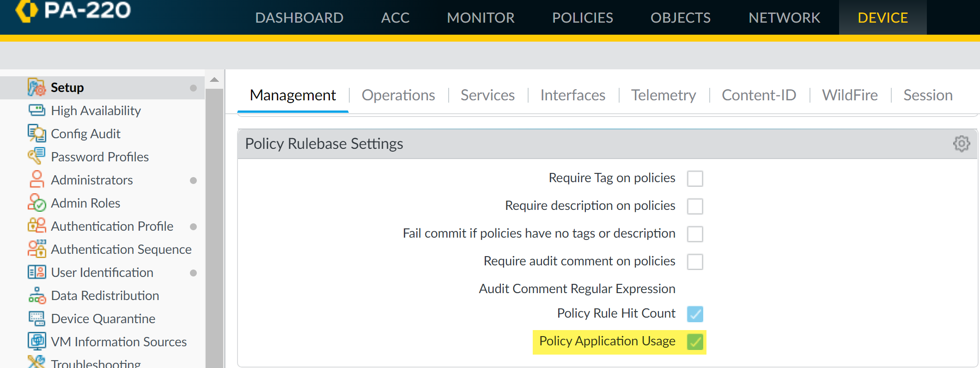This screenshot has height=368, width=980.
Task: Click the High Availability sidebar icon
Action: coord(37,110)
